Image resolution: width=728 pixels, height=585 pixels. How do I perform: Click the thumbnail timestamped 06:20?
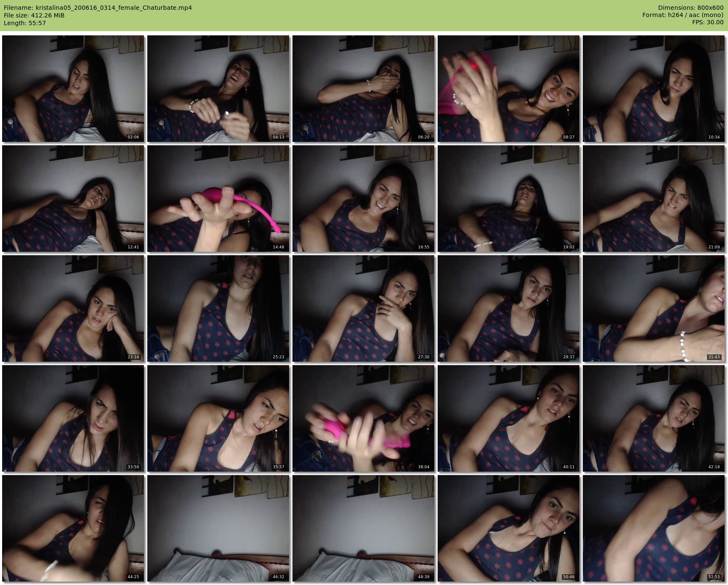[x=364, y=89]
